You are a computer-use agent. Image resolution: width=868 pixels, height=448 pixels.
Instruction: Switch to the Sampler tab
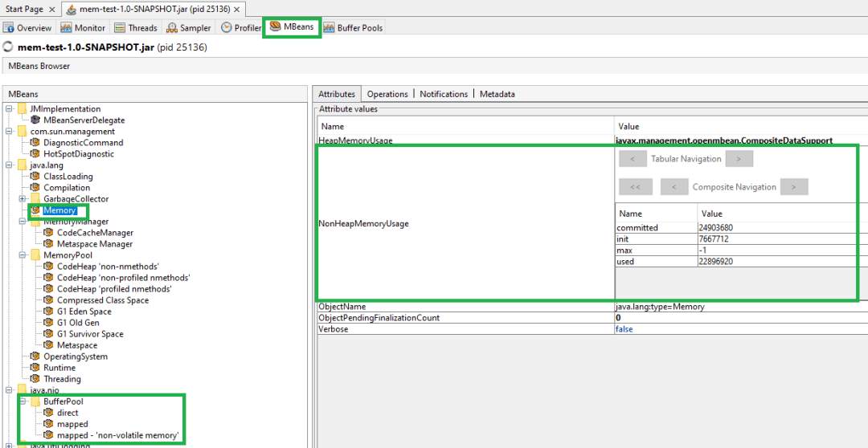pos(189,27)
